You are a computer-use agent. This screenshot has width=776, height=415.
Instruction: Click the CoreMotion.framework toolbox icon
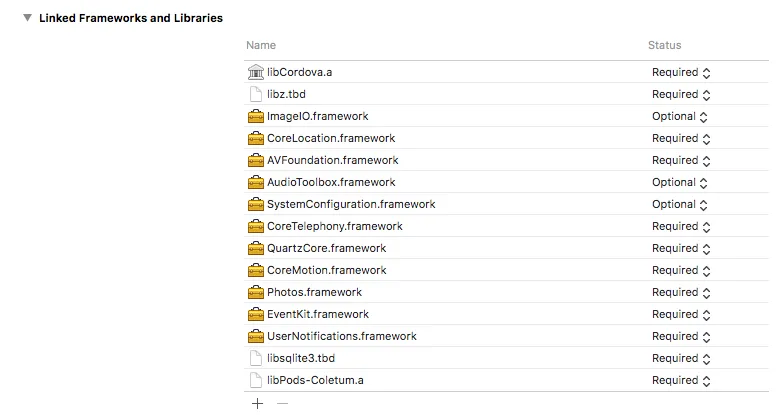[x=255, y=270]
